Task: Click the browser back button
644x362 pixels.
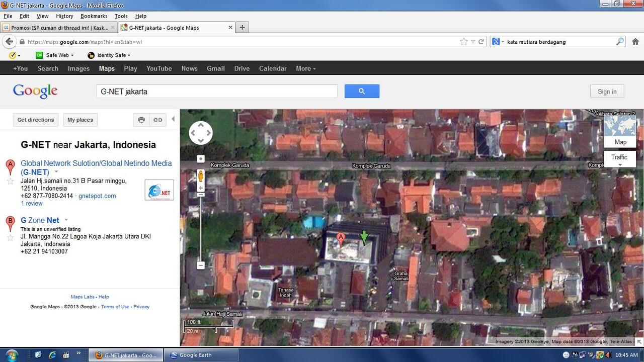Action: pos(9,42)
